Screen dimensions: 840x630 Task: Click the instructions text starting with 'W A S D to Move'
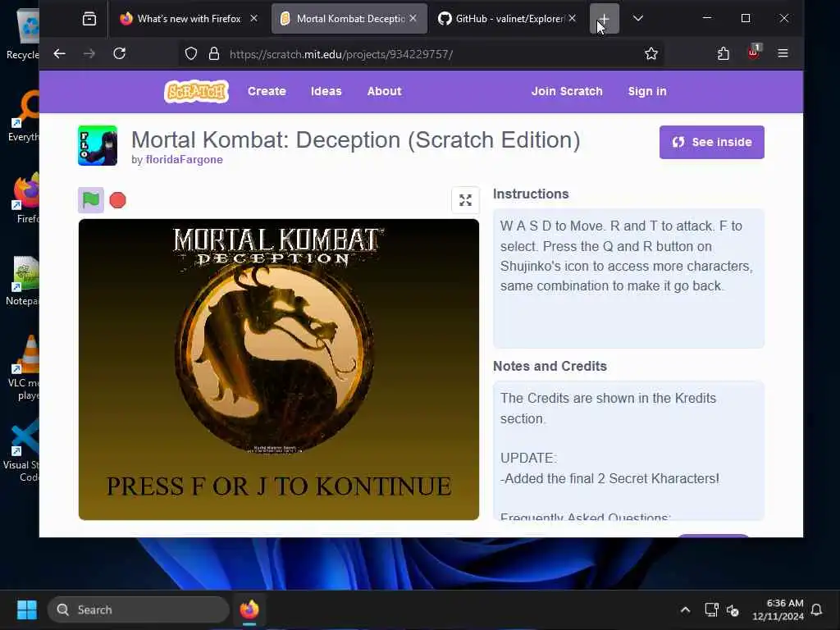click(x=626, y=256)
